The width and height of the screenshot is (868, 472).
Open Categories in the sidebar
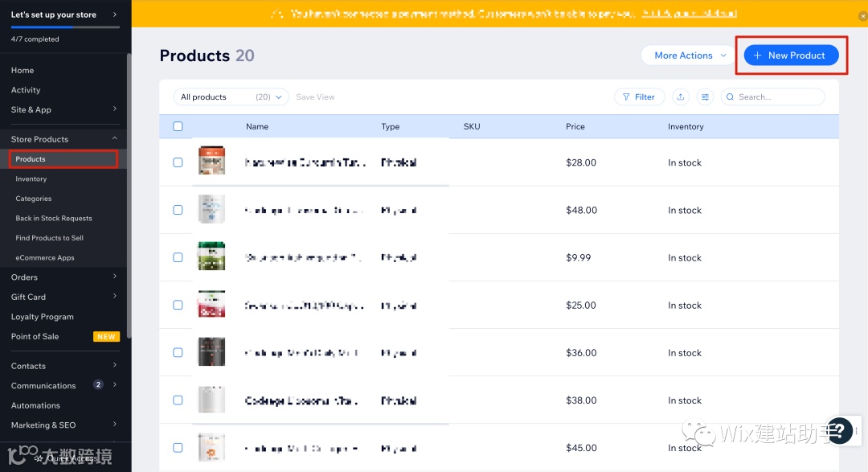pos(34,199)
